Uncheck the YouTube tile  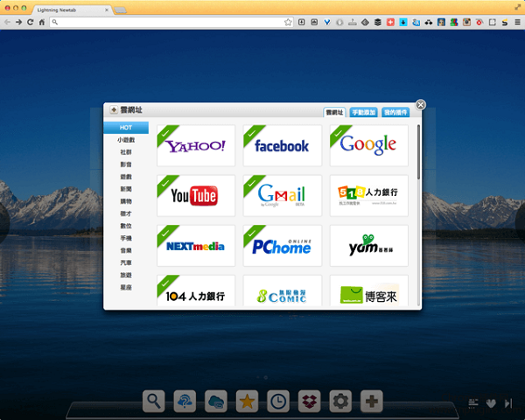pyautogui.click(x=196, y=196)
